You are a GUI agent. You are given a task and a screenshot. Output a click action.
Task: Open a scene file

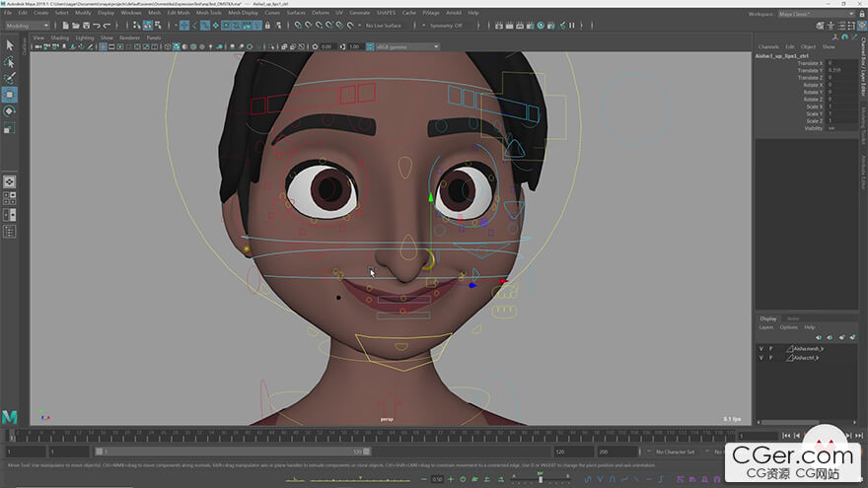pos(76,26)
